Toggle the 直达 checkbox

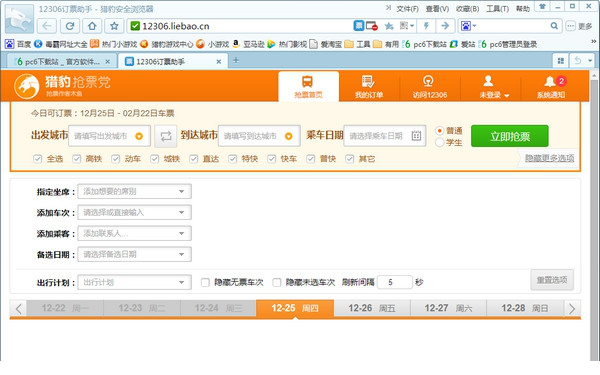pos(194,158)
